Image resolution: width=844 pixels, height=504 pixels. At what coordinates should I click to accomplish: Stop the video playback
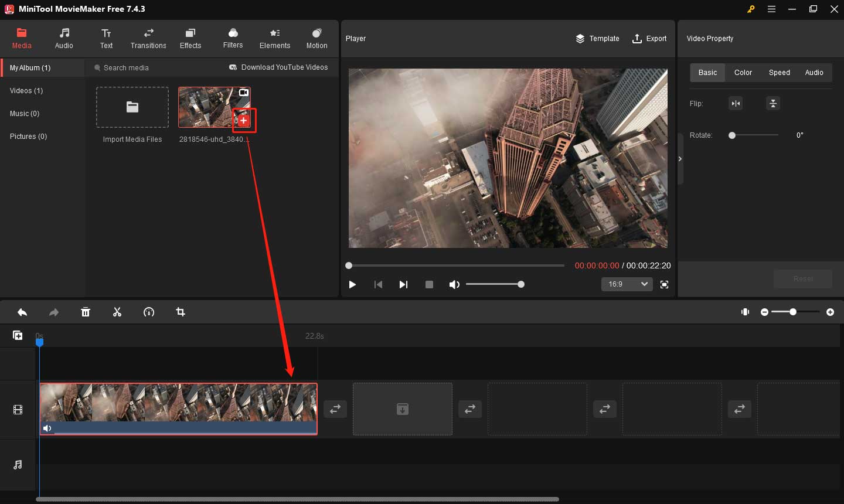(x=429, y=284)
